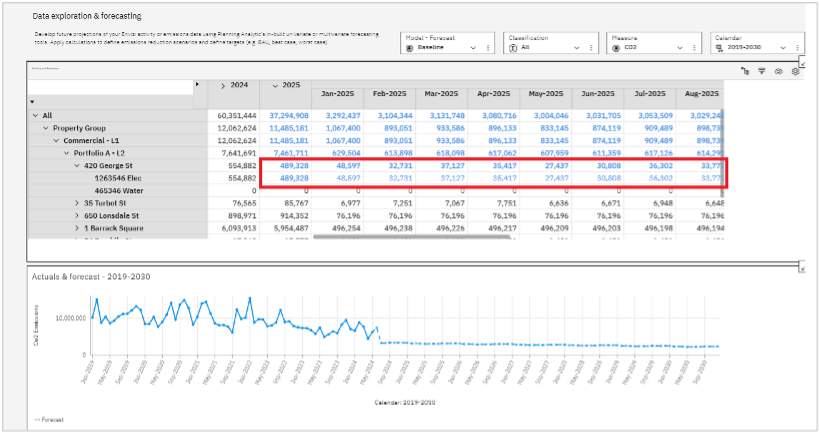Image resolution: width=820 pixels, height=433 pixels.
Task: Open the Model - Forecast options menu
Action: [x=488, y=47]
